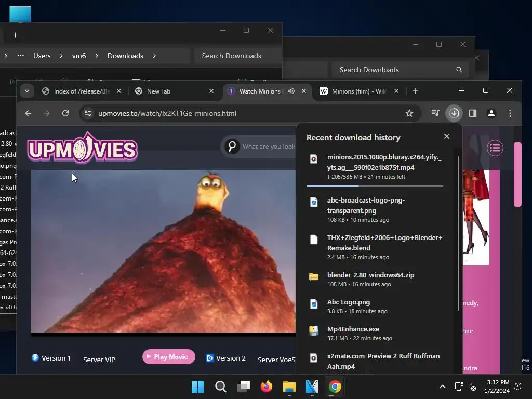Image resolution: width=532 pixels, height=399 pixels.
Task: Open Mp4Enhance.exe download entry
Action: pyautogui.click(x=375, y=334)
